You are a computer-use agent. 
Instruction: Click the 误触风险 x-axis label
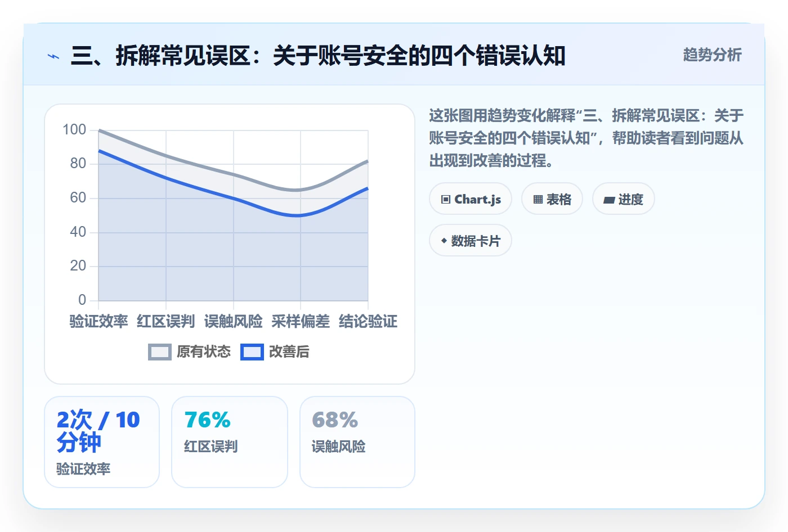(x=234, y=322)
